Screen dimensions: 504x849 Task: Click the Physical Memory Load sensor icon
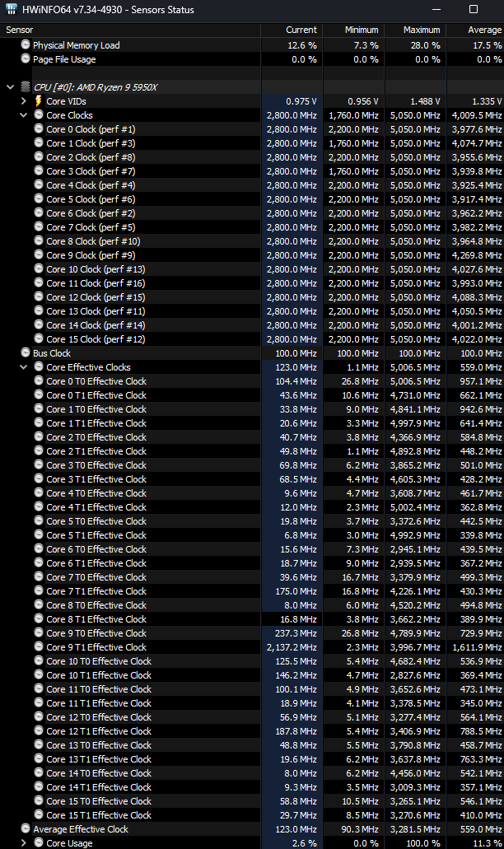[x=26, y=44]
